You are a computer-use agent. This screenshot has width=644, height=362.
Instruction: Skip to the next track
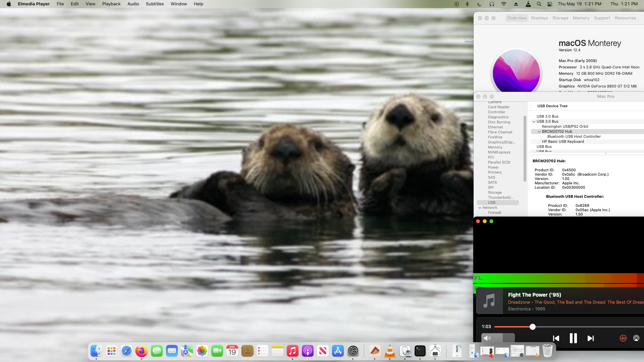591,339
